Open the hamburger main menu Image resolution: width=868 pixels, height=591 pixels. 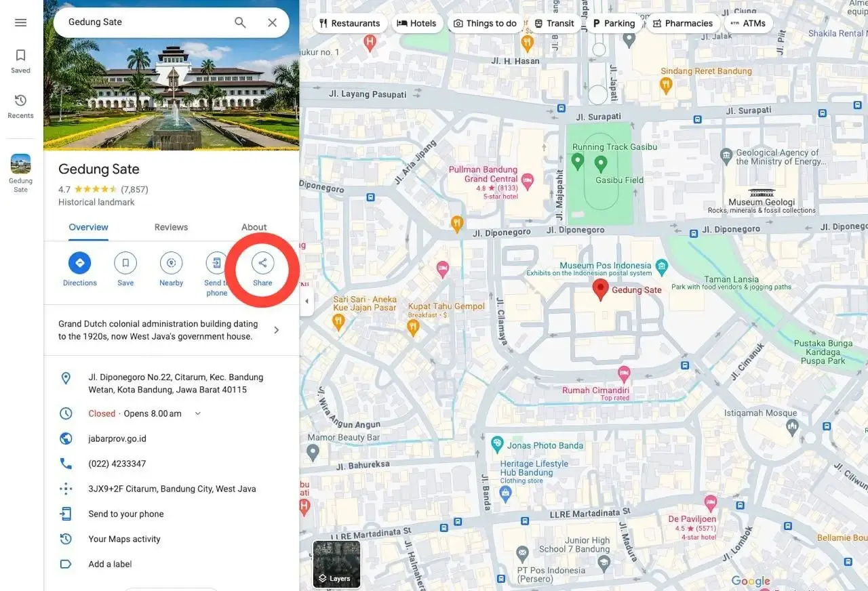point(20,22)
